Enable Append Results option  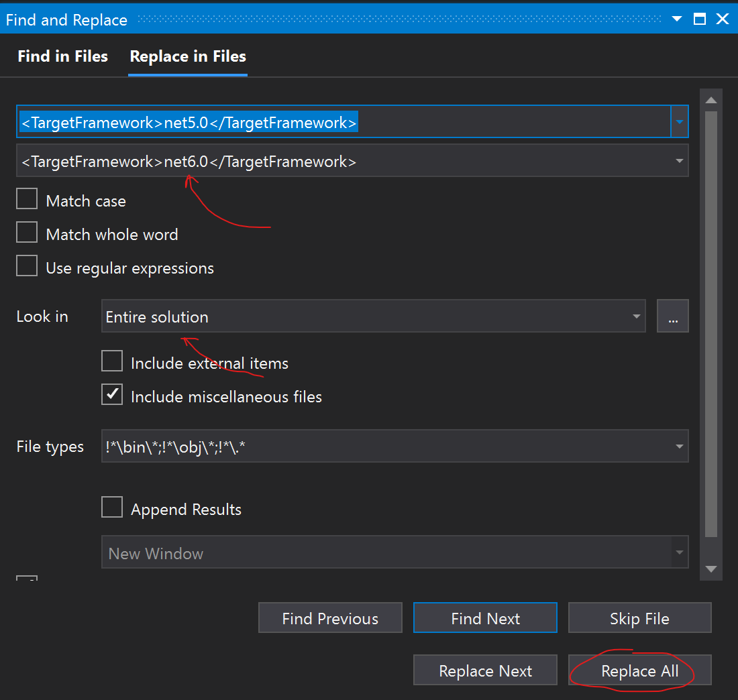pos(111,507)
